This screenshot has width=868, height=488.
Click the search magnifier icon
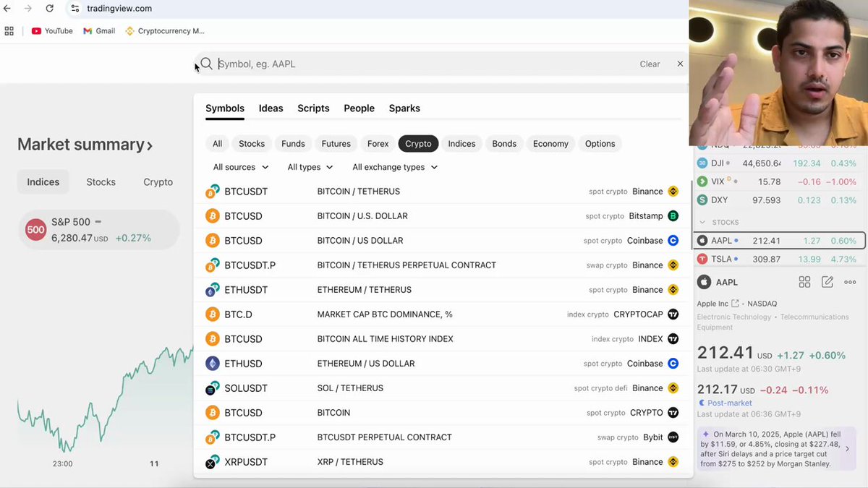coord(206,64)
